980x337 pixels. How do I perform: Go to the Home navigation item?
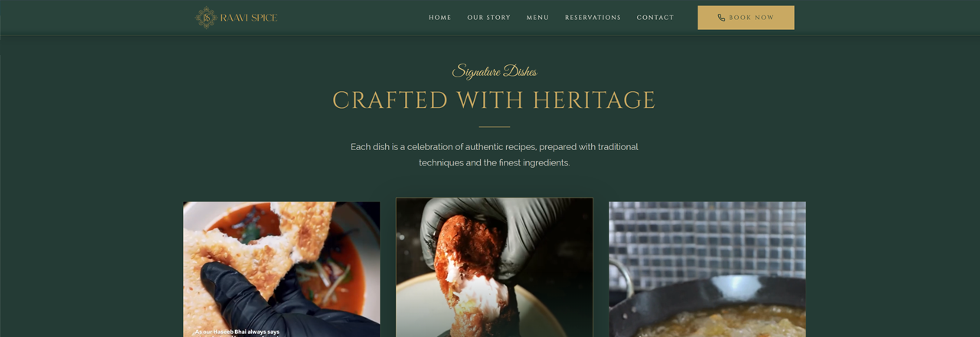(x=440, y=18)
